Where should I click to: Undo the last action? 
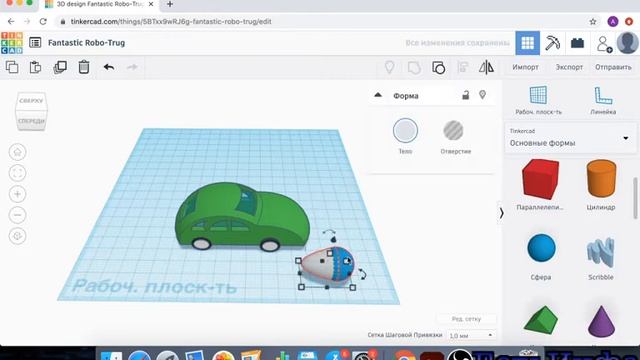(x=109, y=67)
